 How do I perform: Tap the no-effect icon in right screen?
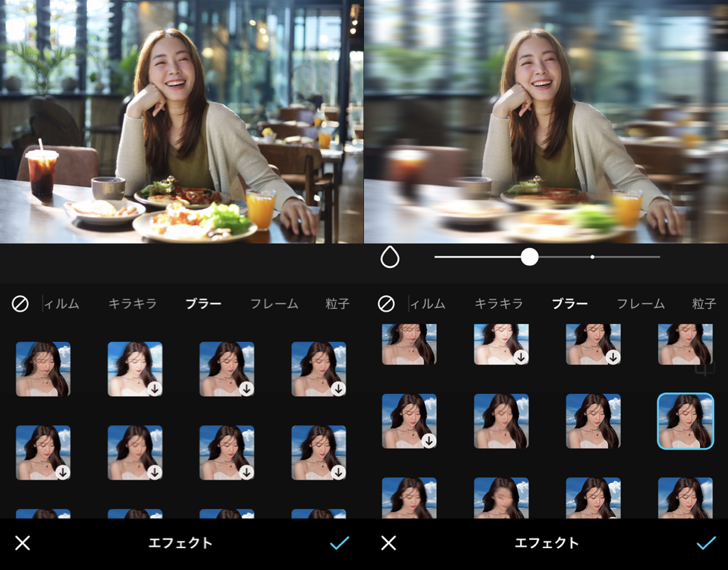386,303
